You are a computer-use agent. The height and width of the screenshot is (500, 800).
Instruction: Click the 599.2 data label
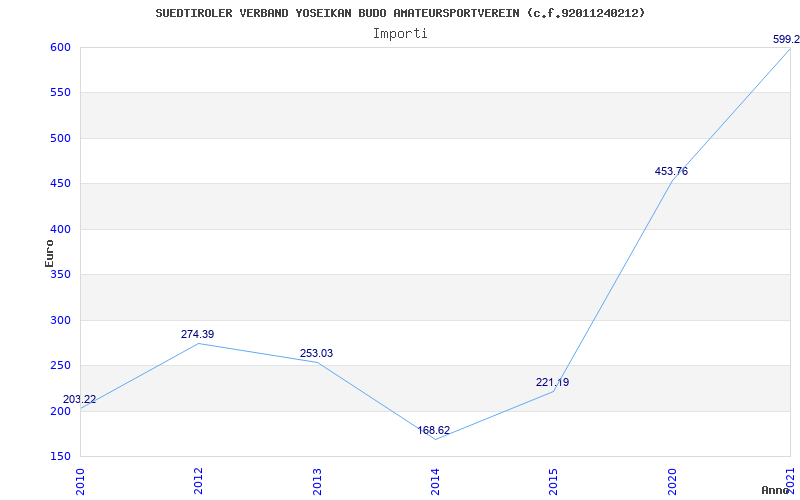tap(786, 40)
